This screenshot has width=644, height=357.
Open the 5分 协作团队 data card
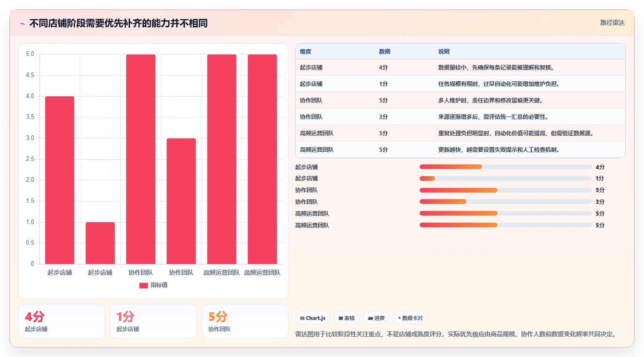click(x=245, y=321)
